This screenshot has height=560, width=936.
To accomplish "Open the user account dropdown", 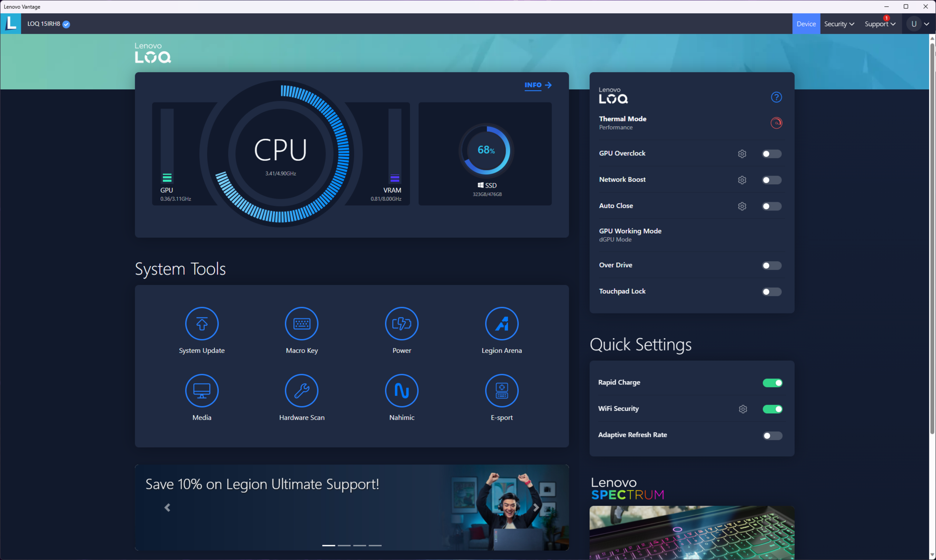I will click(x=918, y=24).
